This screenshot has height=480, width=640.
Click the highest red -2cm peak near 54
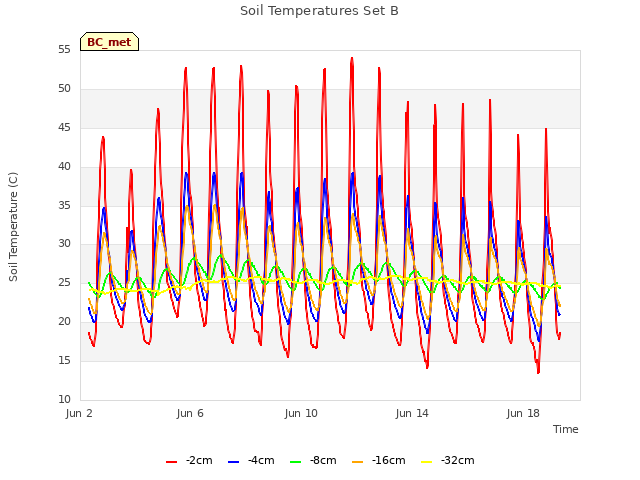click(352, 58)
